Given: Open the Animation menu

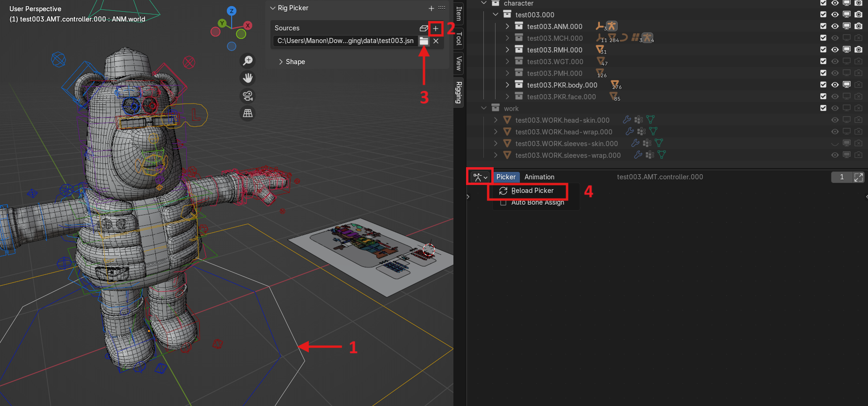Looking at the screenshot, I should coord(539,177).
